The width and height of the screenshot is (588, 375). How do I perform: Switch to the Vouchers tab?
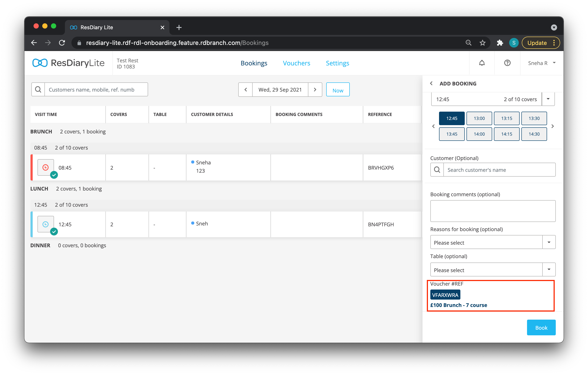[296, 63]
